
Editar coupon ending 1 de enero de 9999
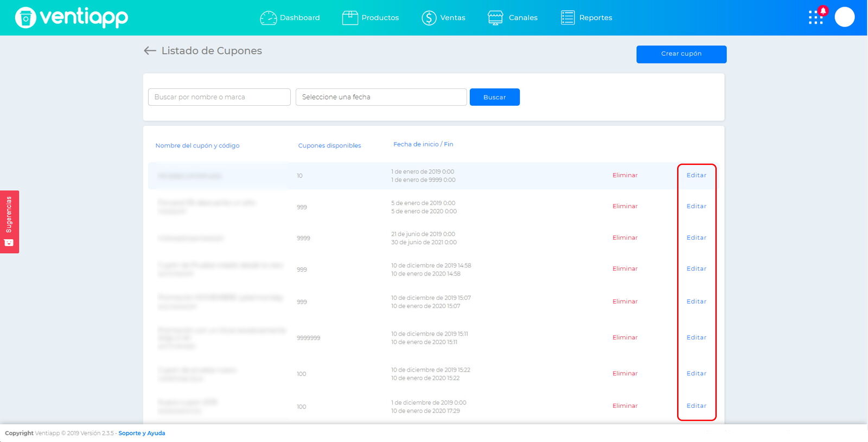point(697,175)
